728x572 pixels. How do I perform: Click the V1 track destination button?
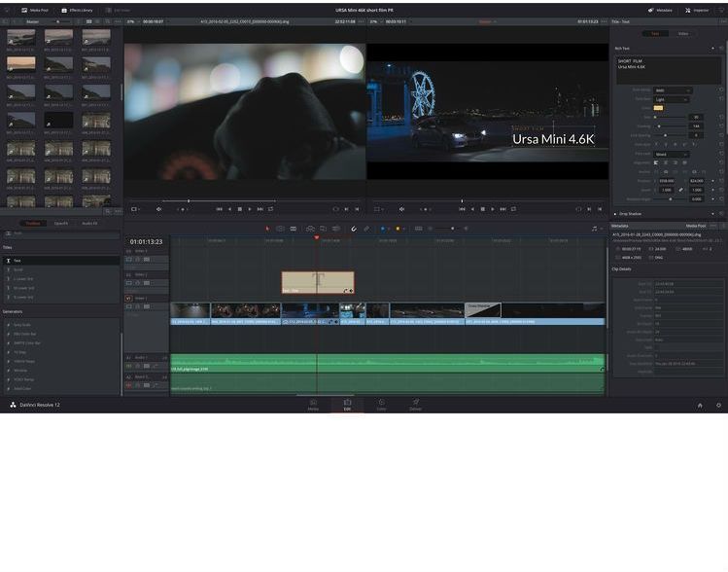click(x=128, y=299)
